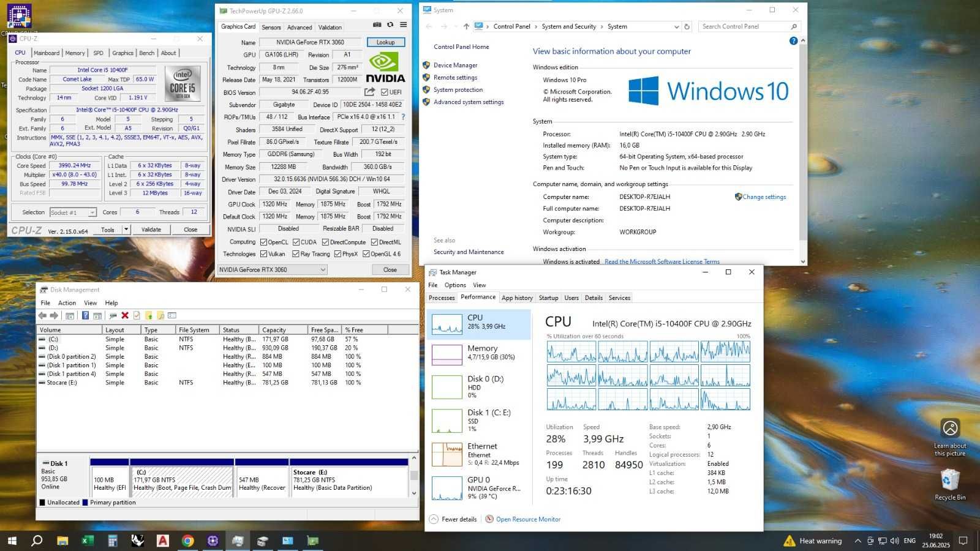
Task: Select the Memory graph in Task Manager sidebar
Action: tap(478, 354)
